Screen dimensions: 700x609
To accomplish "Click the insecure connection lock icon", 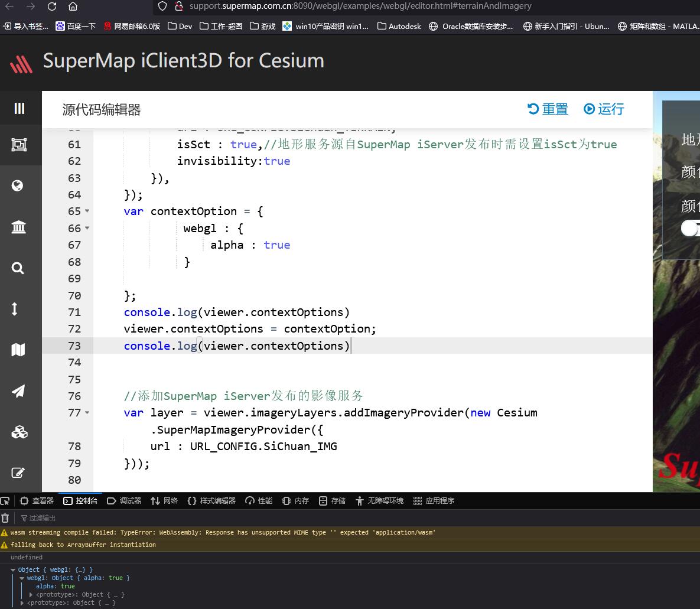I will point(179,6).
